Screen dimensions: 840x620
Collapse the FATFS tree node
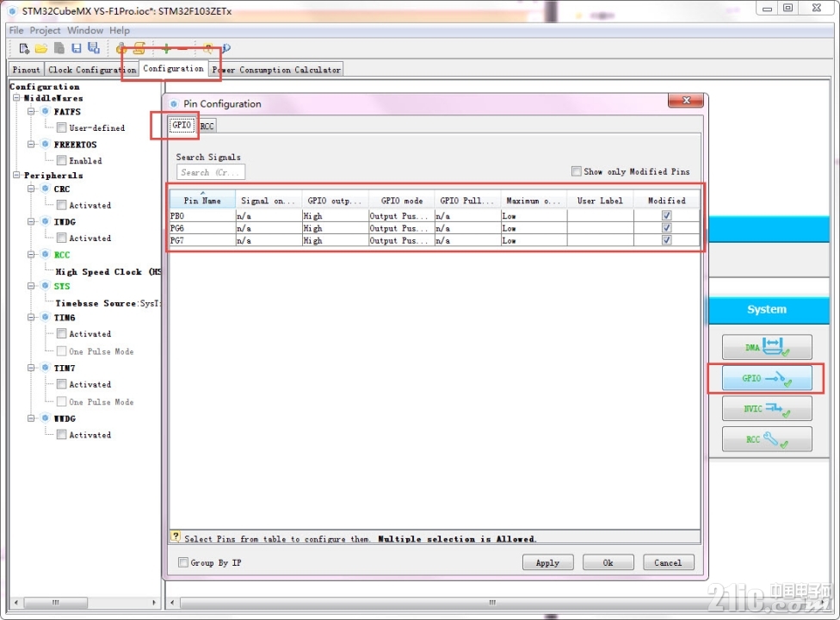(x=31, y=111)
